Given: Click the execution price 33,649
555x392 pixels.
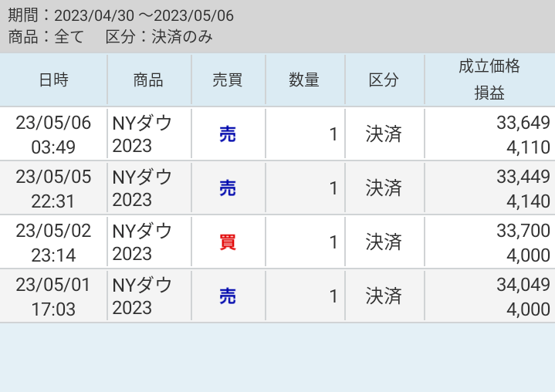Looking at the screenshot, I should [523, 123].
